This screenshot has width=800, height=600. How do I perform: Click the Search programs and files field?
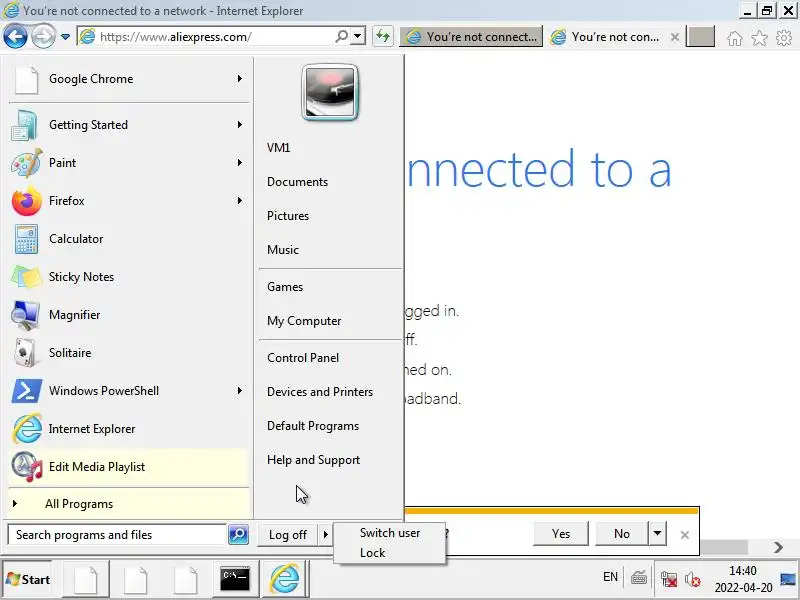coord(117,535)
